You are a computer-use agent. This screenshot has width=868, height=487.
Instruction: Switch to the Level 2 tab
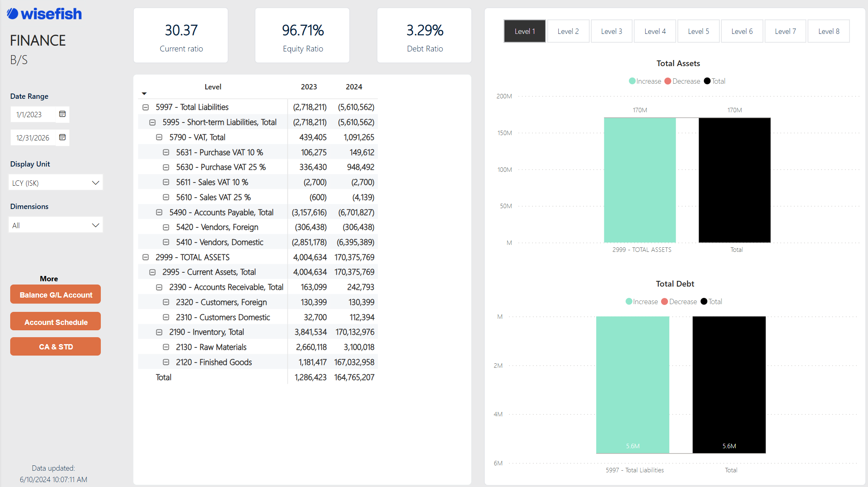click(568, 31)
